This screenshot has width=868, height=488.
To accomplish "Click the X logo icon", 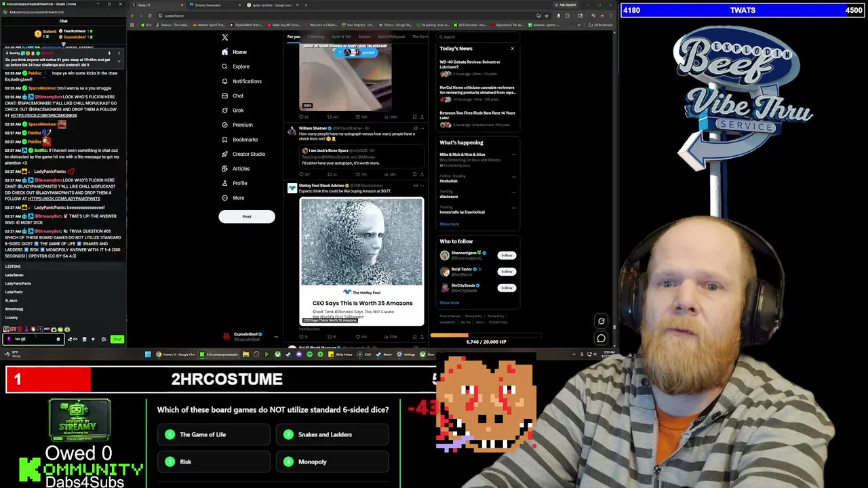I will pyautogui.click(x=225, y=37).
